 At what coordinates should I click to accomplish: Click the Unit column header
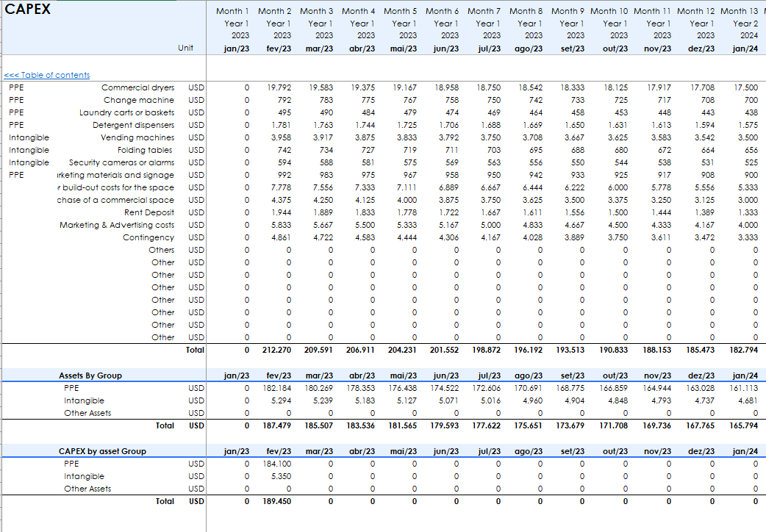click(x=186, y=48)
